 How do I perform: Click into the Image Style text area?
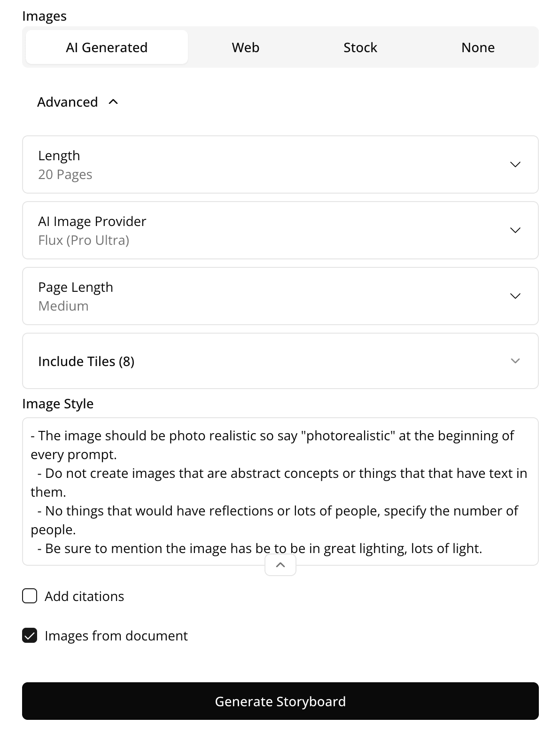(280, 491)
